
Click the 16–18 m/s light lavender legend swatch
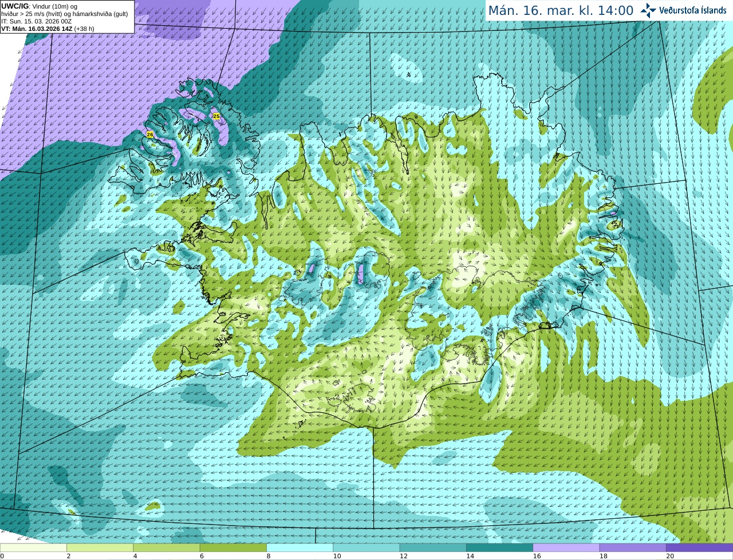(x=566, y=547)
